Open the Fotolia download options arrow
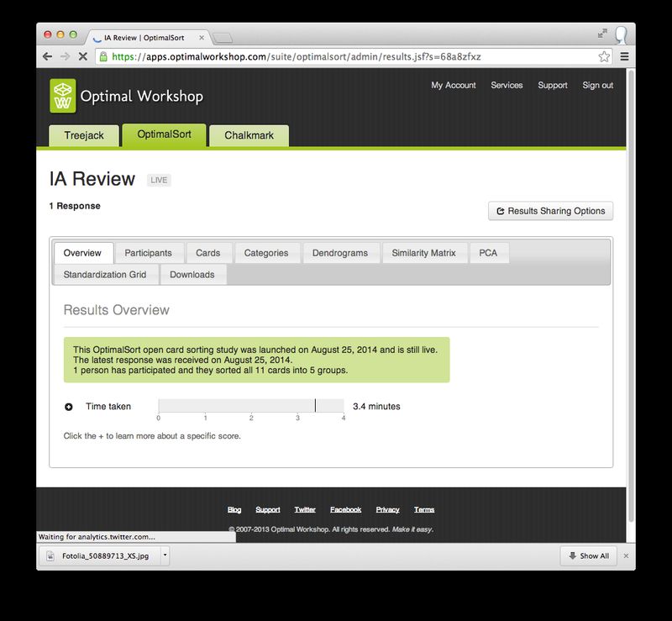 (x=165, y=555)
